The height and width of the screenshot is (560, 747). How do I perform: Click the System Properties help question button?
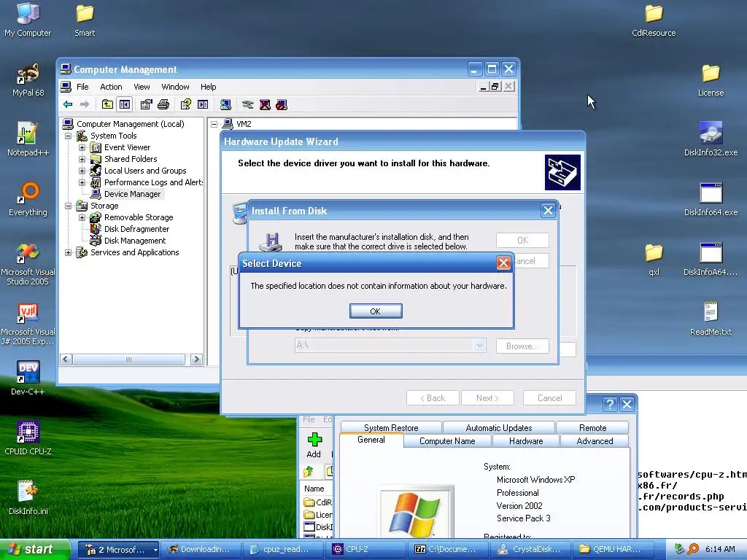[610, 404]
